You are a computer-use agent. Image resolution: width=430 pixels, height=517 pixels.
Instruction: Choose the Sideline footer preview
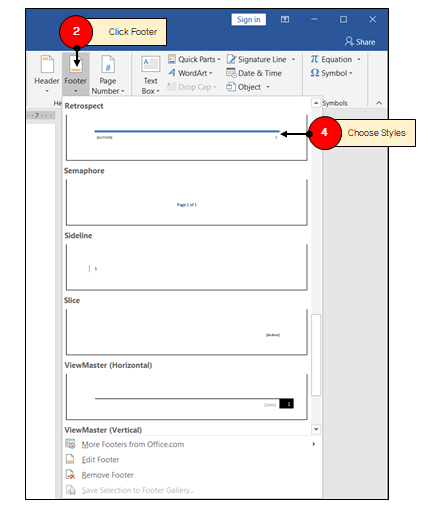[x=187, y=267]
